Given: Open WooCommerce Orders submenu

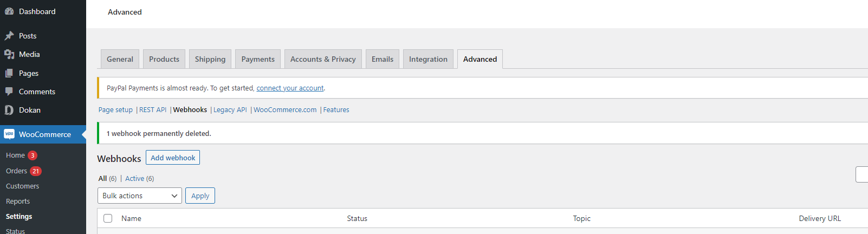Looking at the screenshot, I should coord(16,171).
